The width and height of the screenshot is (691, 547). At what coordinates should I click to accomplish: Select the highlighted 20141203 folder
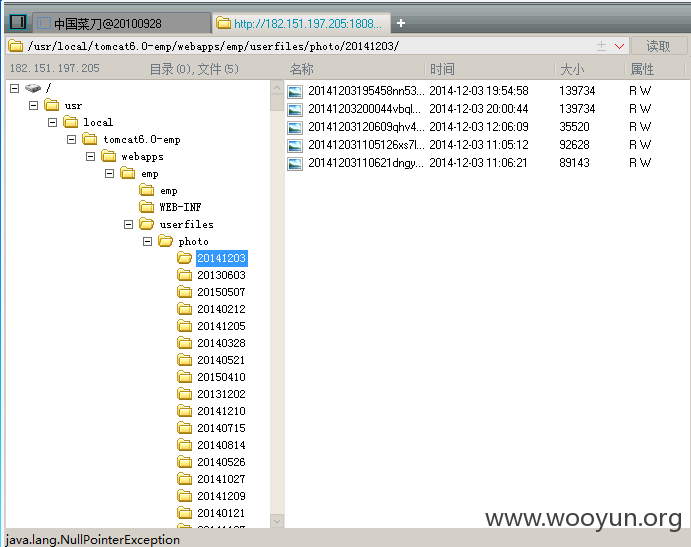point(222,258)
